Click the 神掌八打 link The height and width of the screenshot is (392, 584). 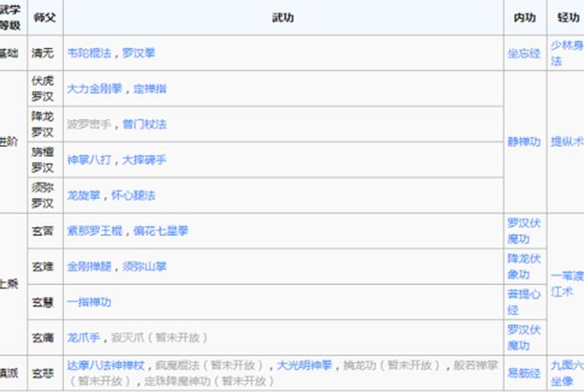pyautogui.click(x=89, y=159)
